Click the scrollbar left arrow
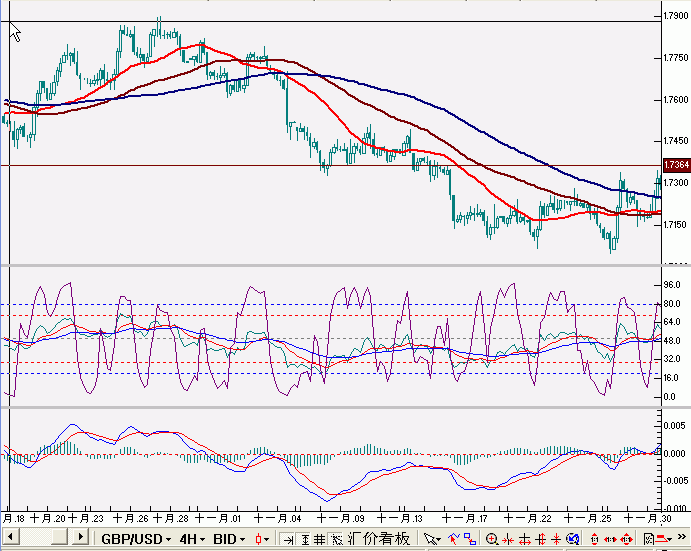The image size is (691, 551). (x=10, y=537)
